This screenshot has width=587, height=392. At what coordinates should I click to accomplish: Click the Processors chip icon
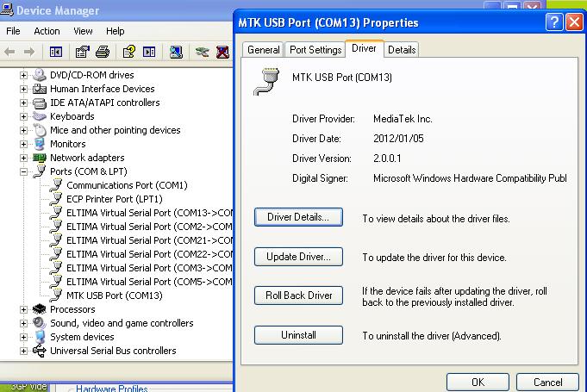point(40,309)
